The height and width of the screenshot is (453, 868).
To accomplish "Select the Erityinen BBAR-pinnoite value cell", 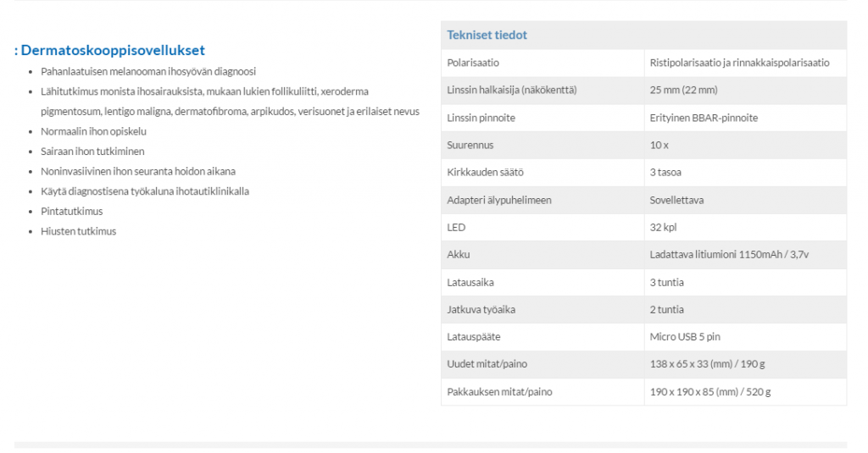I will point(704,119).
